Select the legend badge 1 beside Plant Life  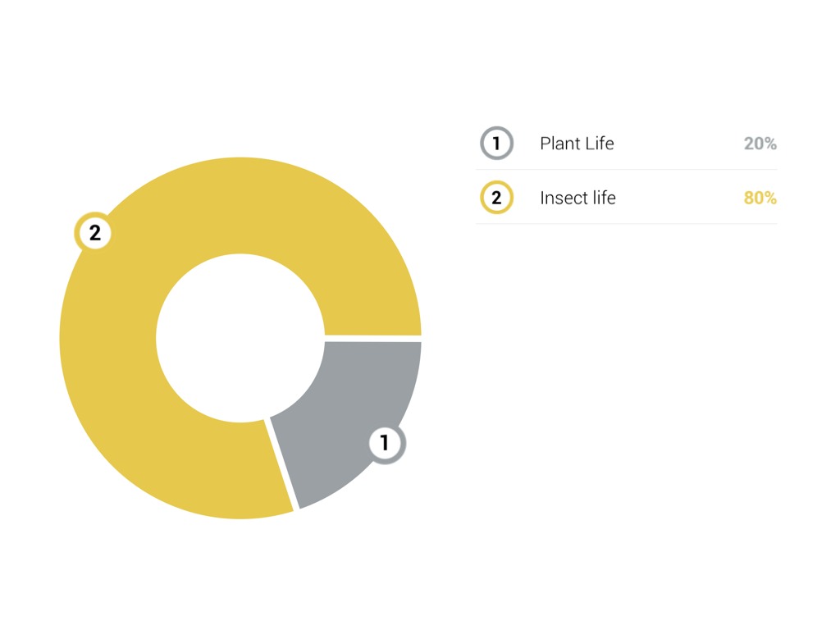pos(496,144)
